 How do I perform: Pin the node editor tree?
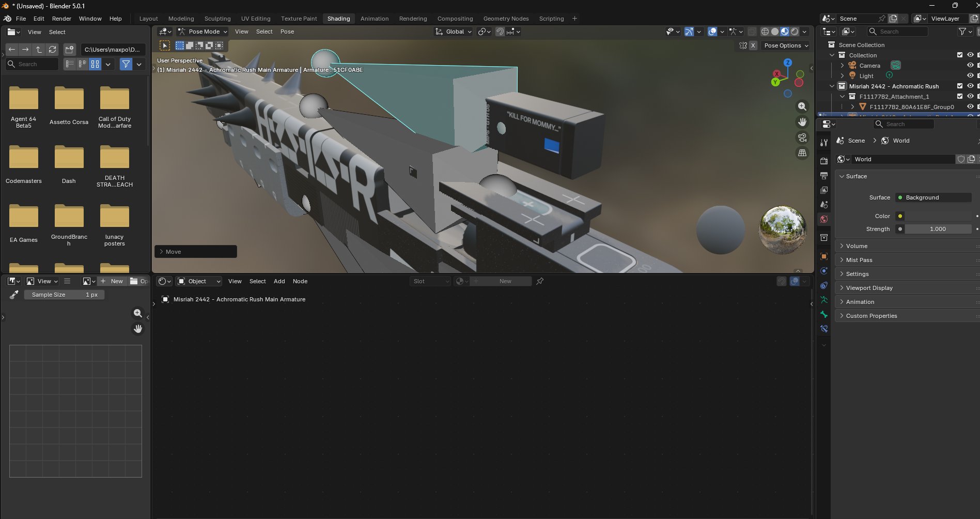pyautogui.click(x=540, y=281)
